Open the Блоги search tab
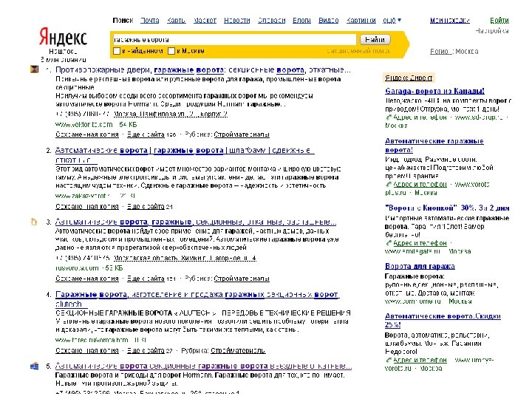 click(x=301, y=21)
